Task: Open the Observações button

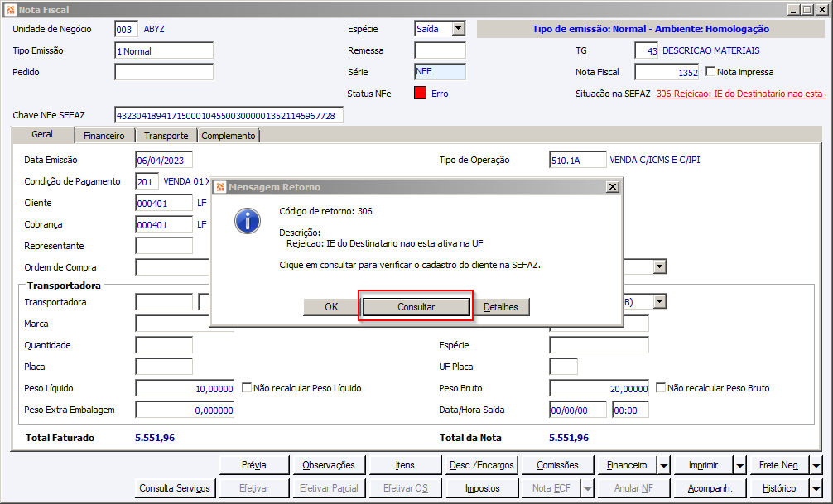Action: pyautogui.click(x=328, y=465)
